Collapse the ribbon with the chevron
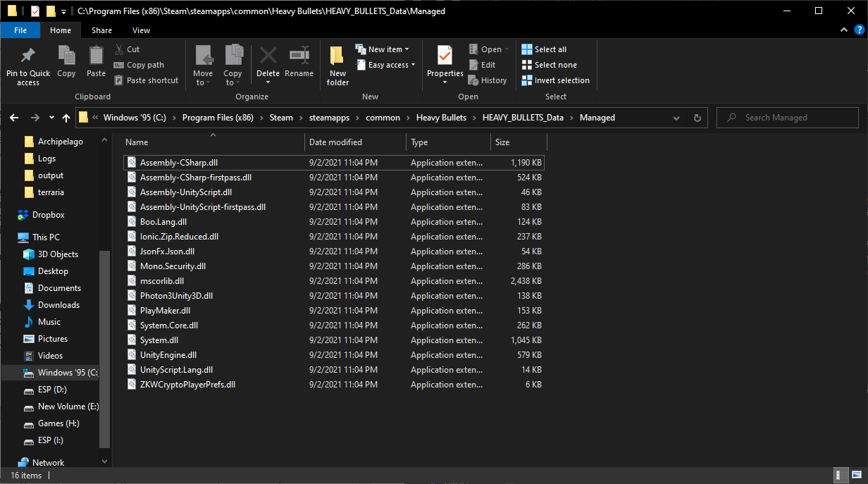Screen dimensions: 868x484 pos(843,30)
